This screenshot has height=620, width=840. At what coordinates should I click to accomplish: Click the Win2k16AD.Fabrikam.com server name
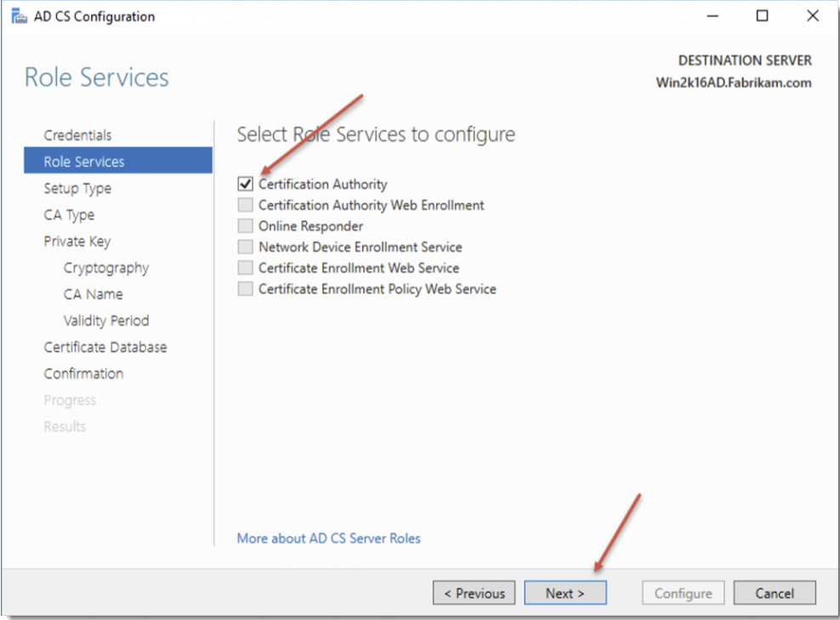coord(734,82)
